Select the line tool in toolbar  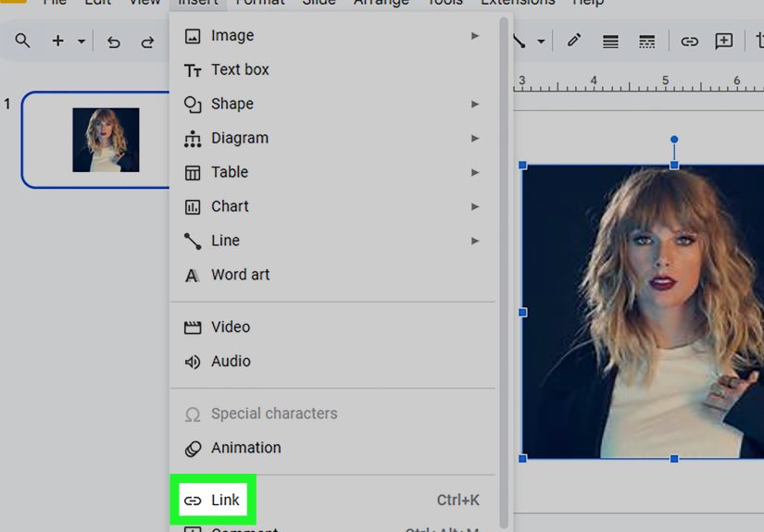(x=520, y=42)
